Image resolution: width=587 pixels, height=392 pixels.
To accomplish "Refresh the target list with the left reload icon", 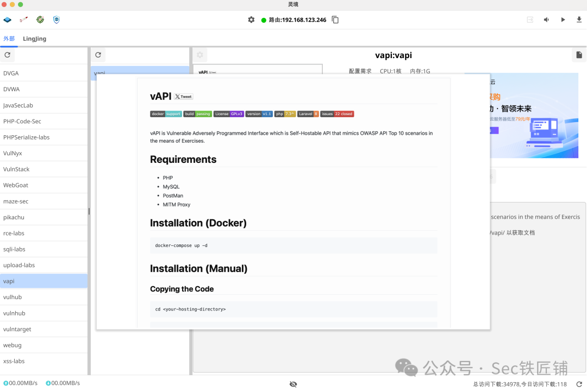I will coord(8,55).
